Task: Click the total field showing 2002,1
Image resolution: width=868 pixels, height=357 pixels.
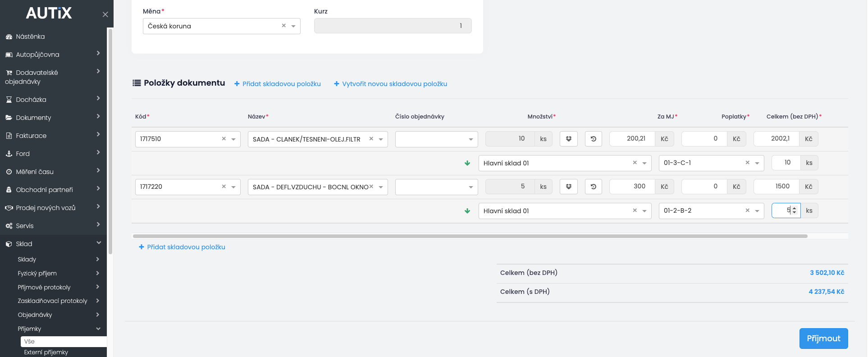Action: (x=776, y=139)
